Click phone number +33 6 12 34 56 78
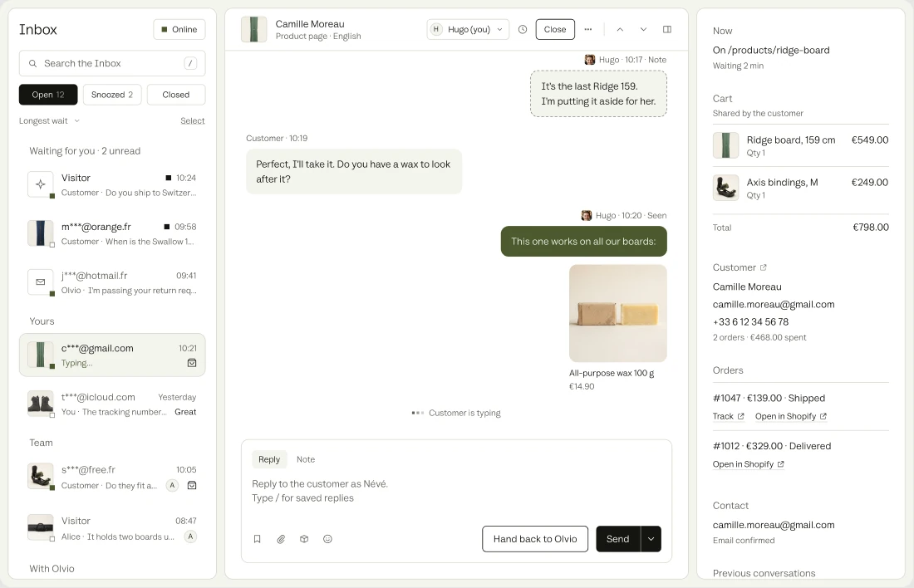This screenshot has height=588, width=914. click(x=750, y=321)
